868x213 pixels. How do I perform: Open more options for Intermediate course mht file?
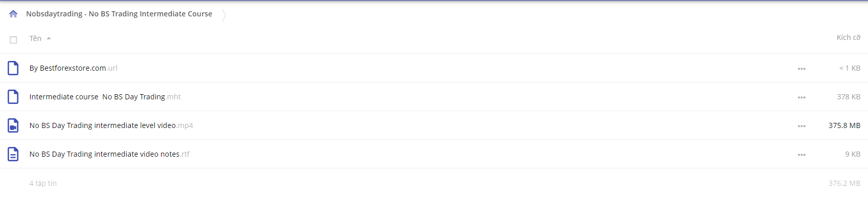pyautogui.click(x=802, y=97)
